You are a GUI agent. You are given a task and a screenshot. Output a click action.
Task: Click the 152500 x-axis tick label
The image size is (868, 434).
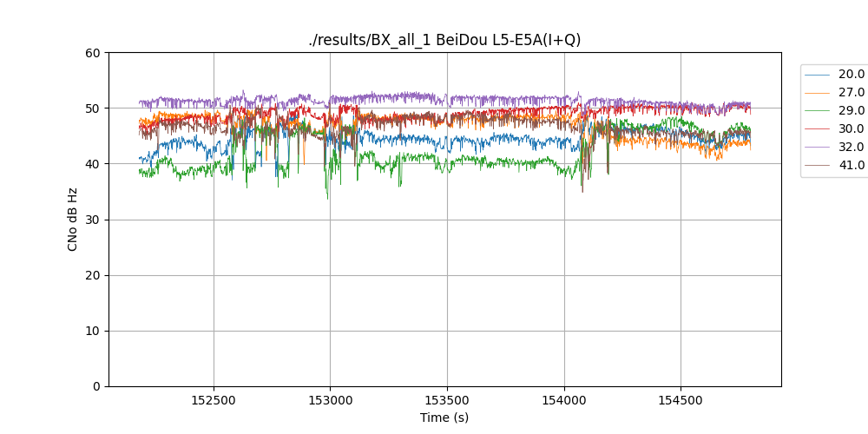tap(214, 401)
